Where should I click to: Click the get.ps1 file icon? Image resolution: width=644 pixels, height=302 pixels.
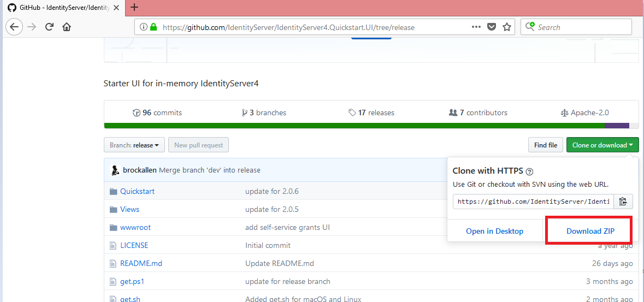114,281
